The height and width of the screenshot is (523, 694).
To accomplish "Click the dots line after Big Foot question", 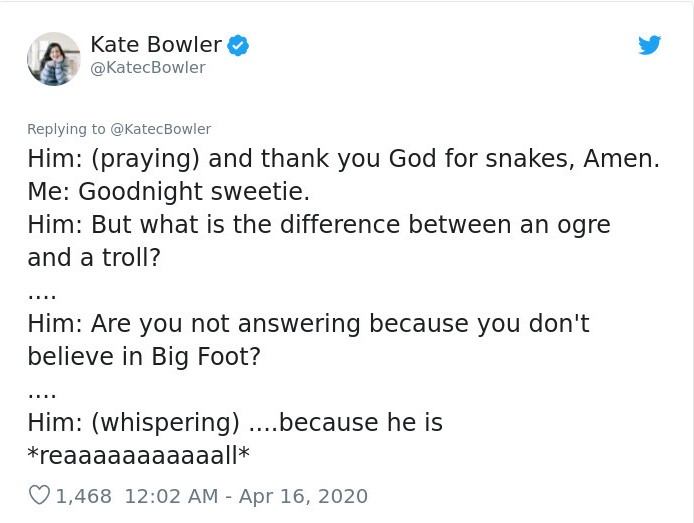I will tap(42, 394).
